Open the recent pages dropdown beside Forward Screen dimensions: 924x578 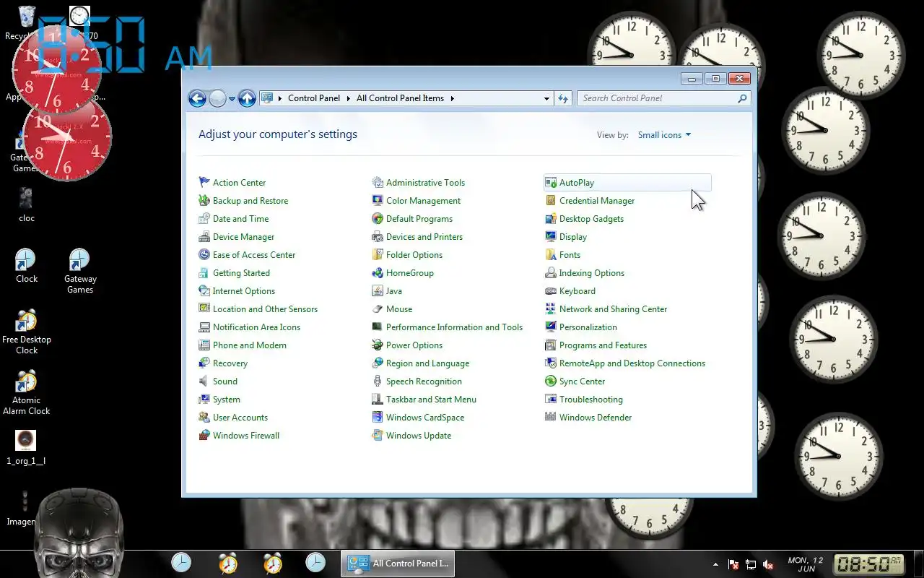click(x=232, y=99)
